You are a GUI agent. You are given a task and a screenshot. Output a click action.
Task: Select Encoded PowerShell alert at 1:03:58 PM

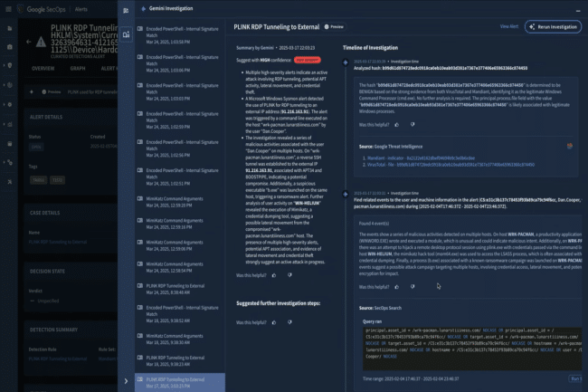point(180,35)
